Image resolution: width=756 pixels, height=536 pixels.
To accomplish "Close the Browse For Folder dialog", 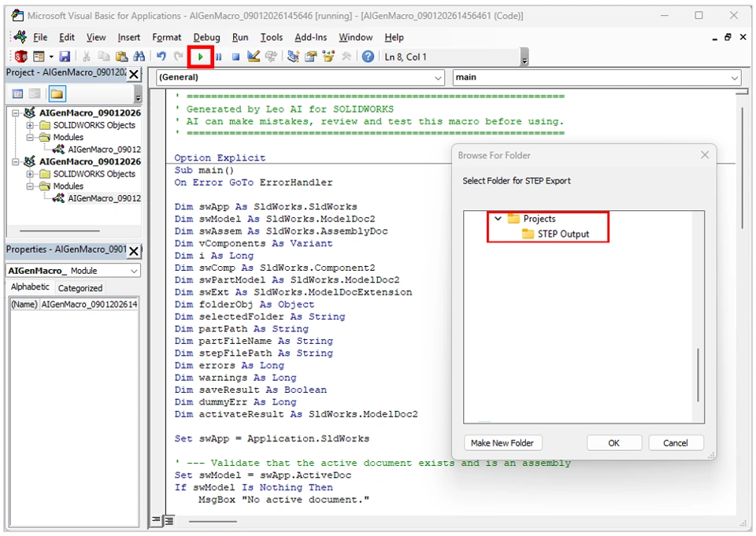I will [705, 155].
